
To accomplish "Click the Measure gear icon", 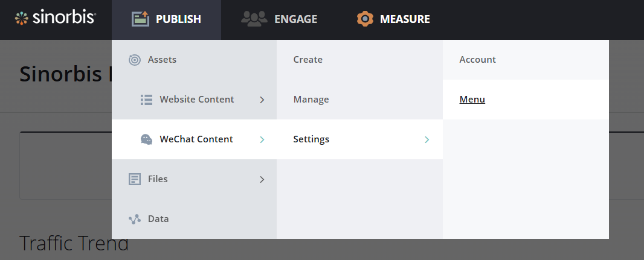I will tap(365, 19).
